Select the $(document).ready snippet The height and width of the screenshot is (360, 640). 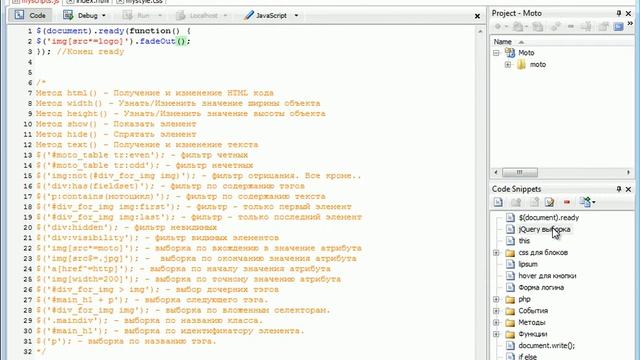549,218
